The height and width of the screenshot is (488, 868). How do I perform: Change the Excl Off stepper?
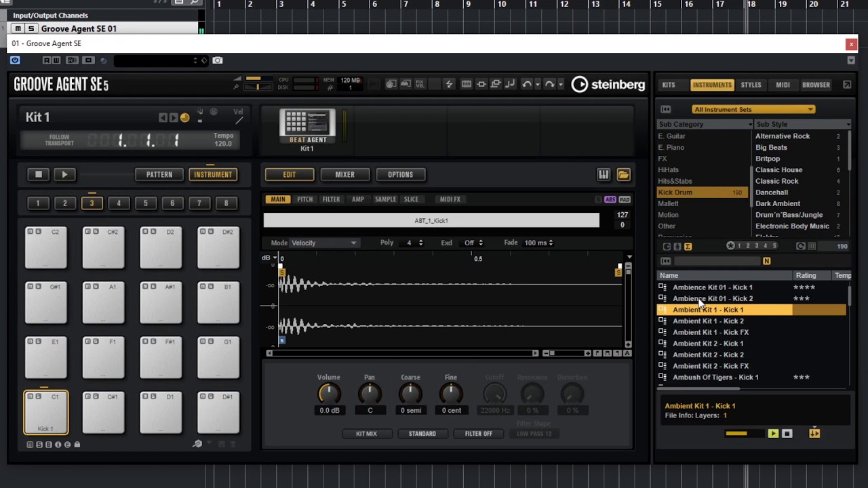(x=481, y=243)
